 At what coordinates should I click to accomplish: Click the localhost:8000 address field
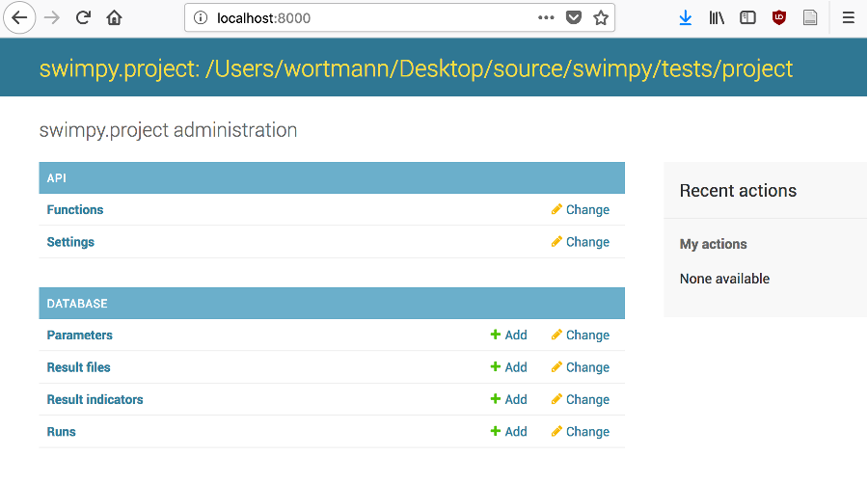pyautogui.click(x=366, y=17)
